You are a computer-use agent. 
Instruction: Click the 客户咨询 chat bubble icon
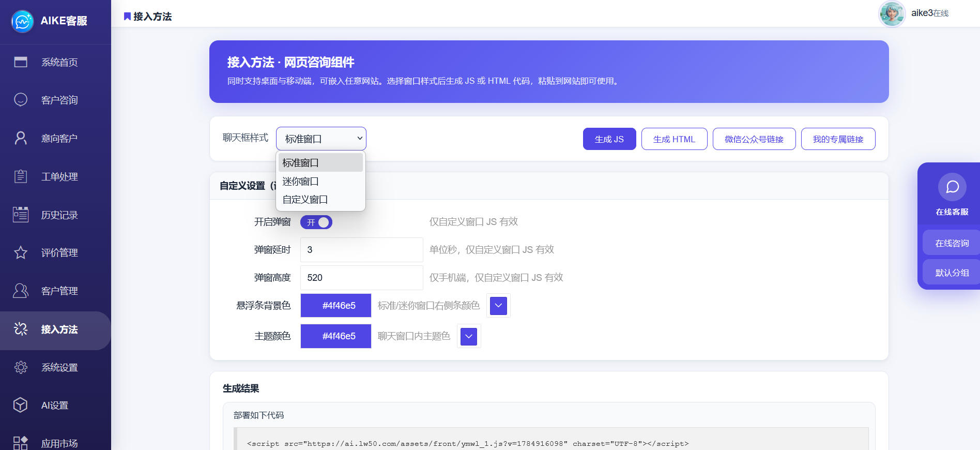pyautogui.click(x=21, y=100)
